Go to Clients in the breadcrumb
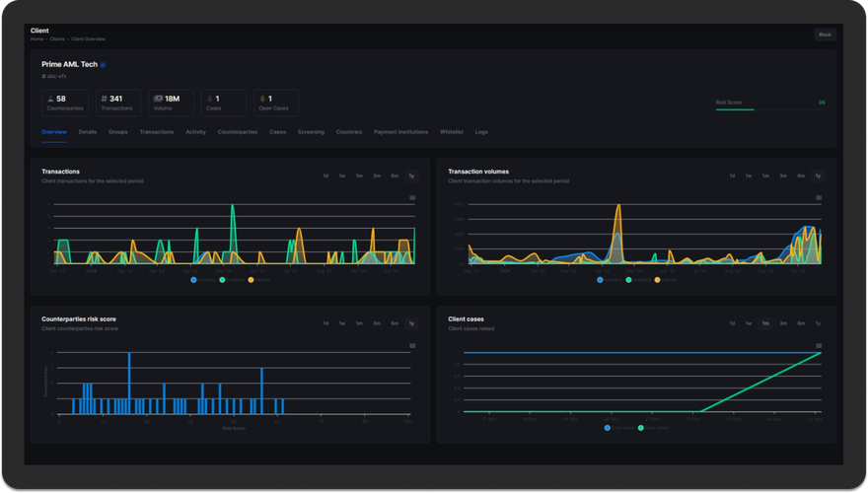This screenshot has width=868, height=493. (57, 39)
